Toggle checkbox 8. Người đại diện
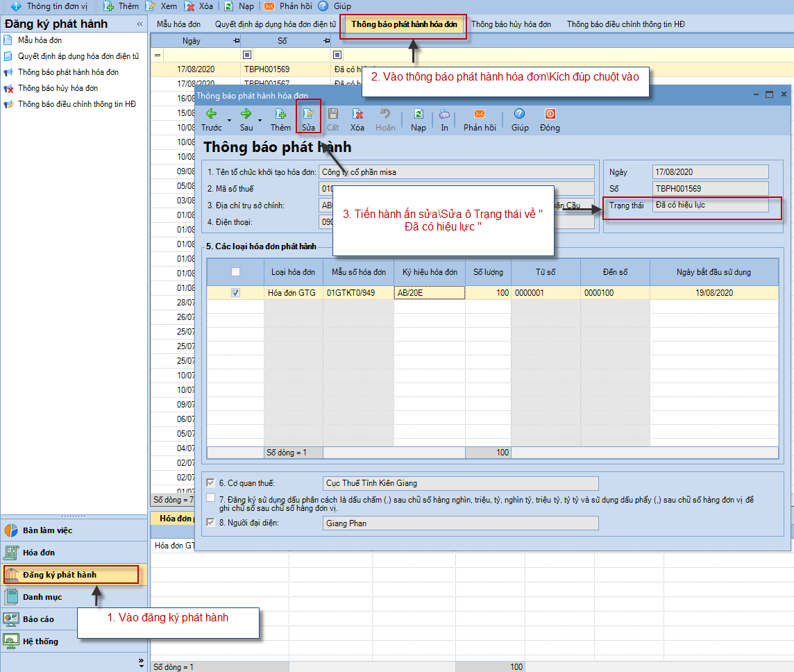Screen dimensions: 794x672 point(211,522)
